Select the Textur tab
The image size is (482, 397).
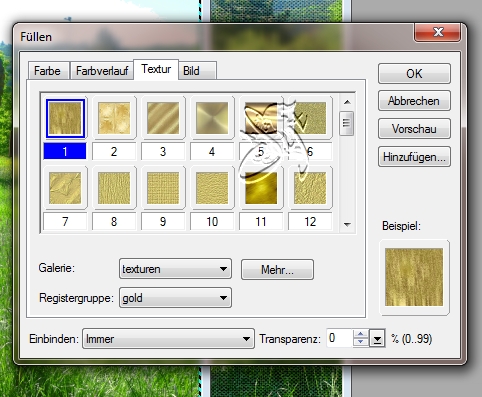156,69
